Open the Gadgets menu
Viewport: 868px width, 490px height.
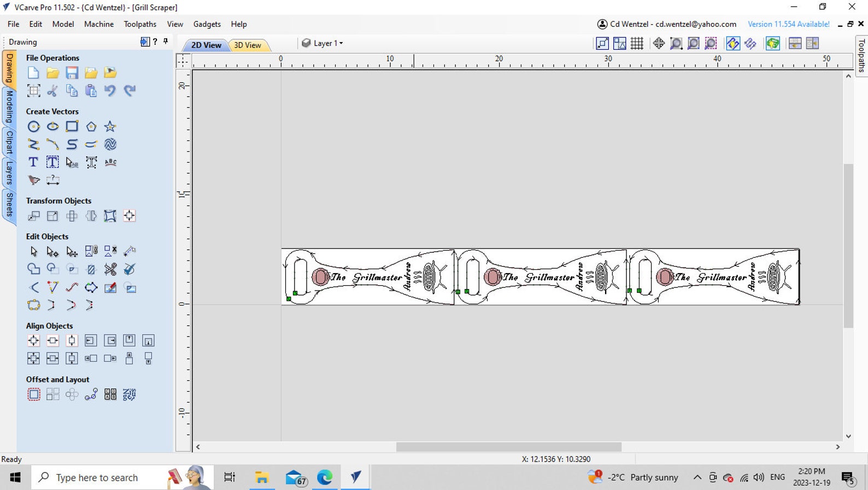pos(207,24)
